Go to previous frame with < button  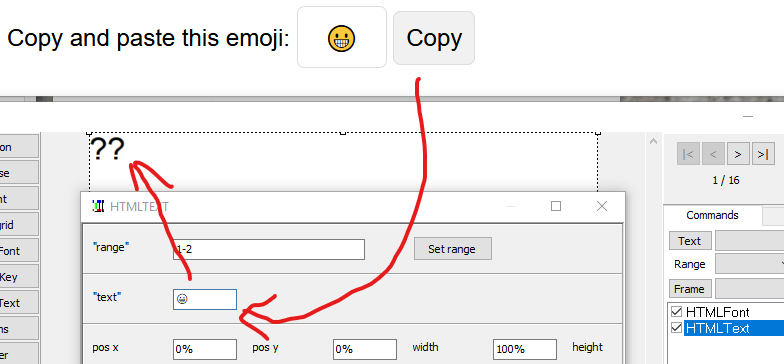click(713, 154)
